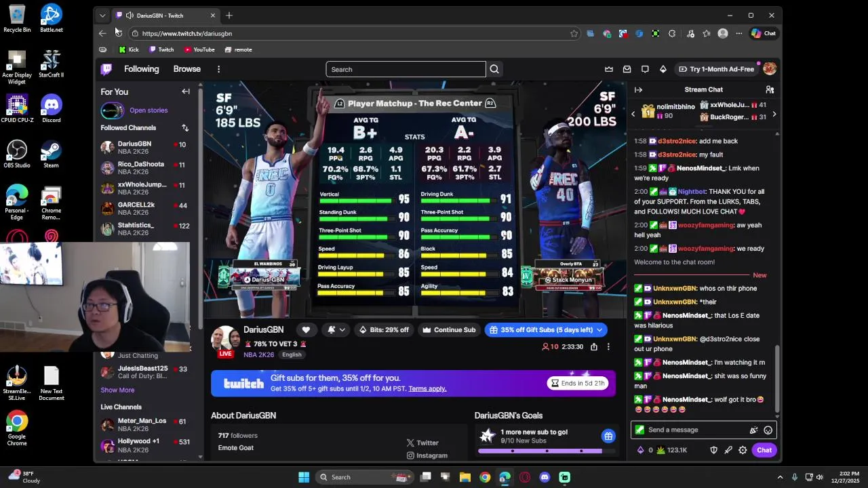Viewport: 868px width, 488px height.
Task: Open the emote picker smiley in chat
Action: (768, 430)
